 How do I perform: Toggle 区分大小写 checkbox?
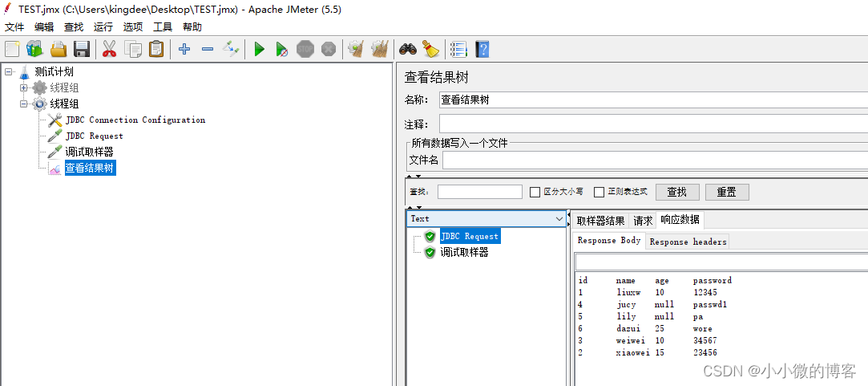coord(535,192)
